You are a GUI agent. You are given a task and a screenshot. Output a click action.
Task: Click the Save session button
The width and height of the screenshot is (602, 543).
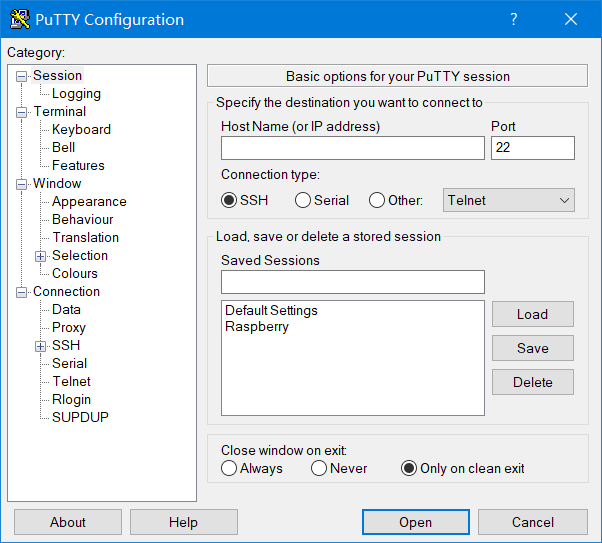click(533, 348)
